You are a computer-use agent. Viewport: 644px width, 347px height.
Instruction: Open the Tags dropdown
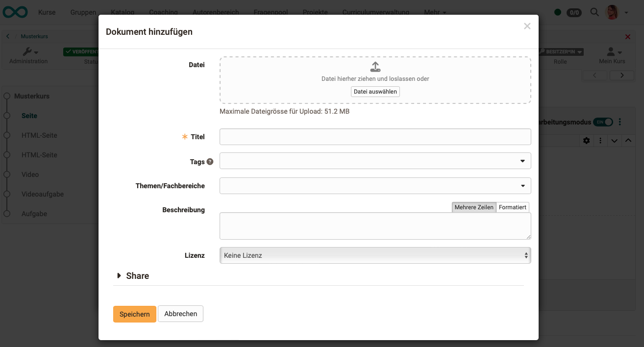tap(375, 161)
